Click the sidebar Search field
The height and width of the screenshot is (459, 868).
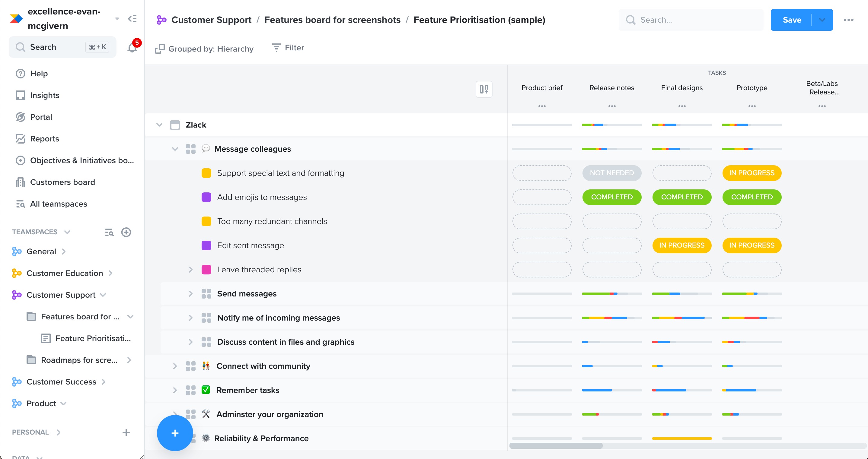pyautogui.click(x=63, y=47)
